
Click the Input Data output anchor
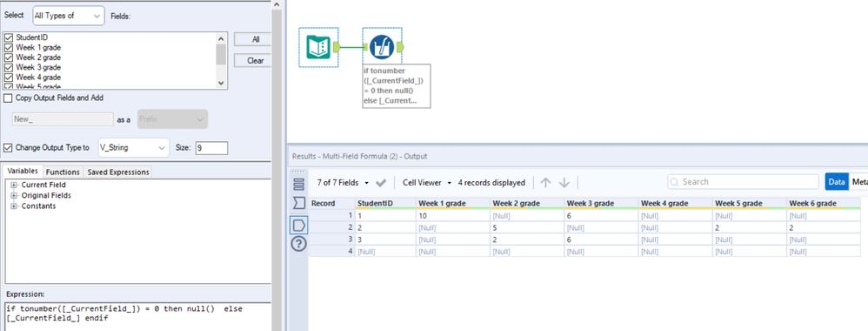pos(336,48)
